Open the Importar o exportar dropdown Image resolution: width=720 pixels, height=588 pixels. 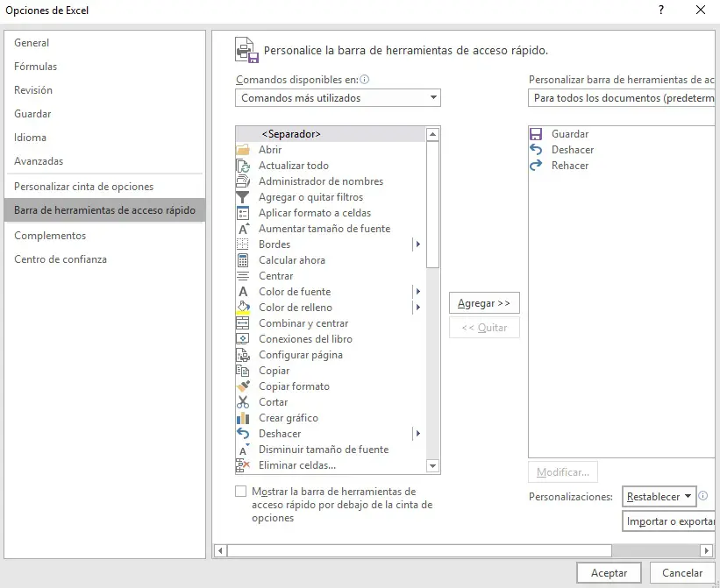tap(668, 521)
